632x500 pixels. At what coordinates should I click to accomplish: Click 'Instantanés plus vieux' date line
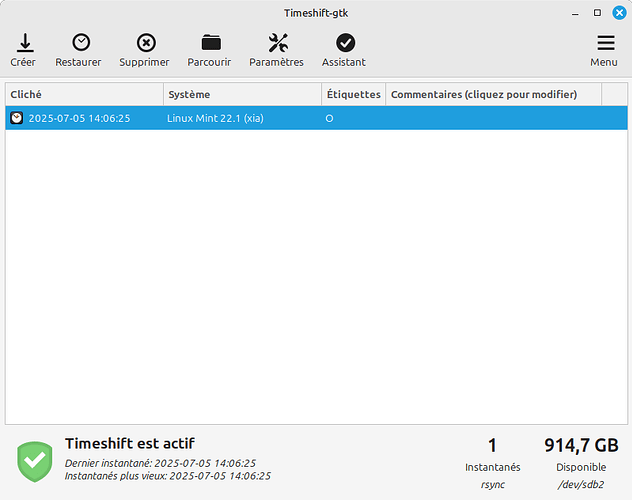[168, 476]
